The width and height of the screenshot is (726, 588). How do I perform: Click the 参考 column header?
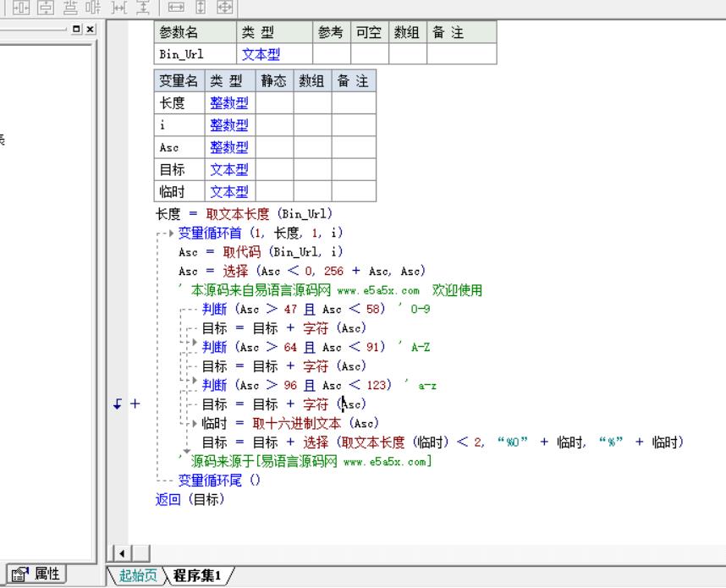pyautogui.click(x=332, y=32)
